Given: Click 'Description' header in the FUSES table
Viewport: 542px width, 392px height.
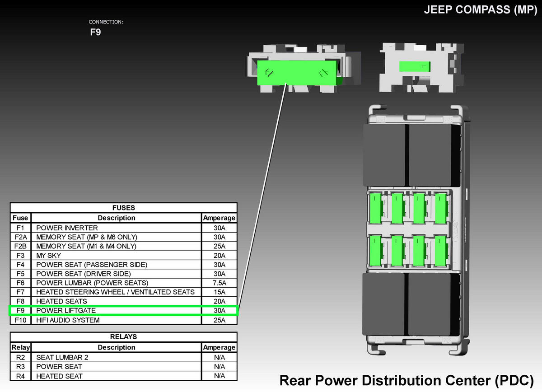Looking at the screenshot, I should tap(117, 218).
